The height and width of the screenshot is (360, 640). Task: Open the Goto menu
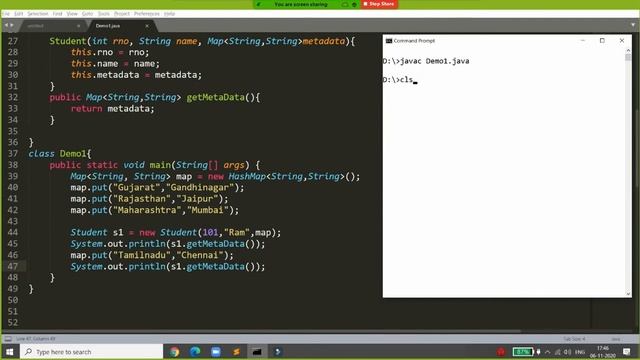[87, 13]
